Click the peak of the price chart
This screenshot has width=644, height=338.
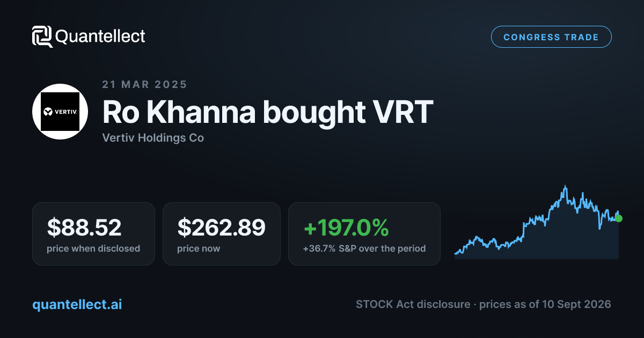pos(565,187)
